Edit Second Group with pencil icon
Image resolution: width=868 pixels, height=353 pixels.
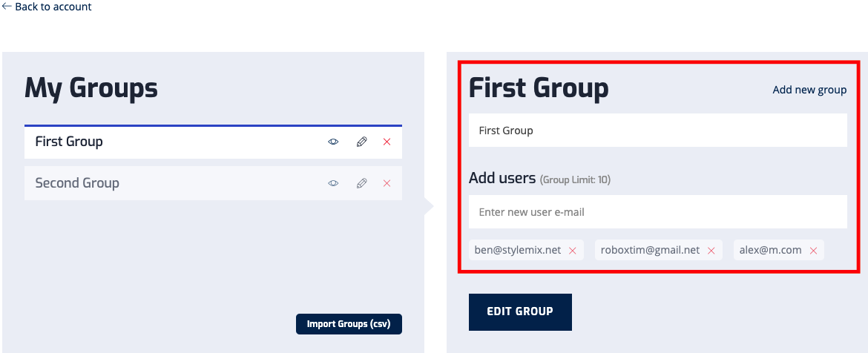[x=361, y=183]
